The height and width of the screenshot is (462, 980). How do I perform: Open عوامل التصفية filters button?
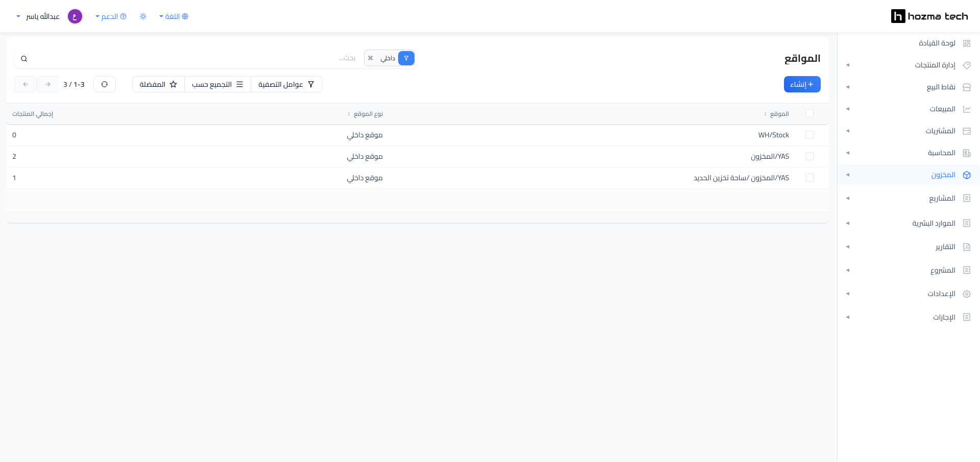pyautogui.click(x=286, y=84)
